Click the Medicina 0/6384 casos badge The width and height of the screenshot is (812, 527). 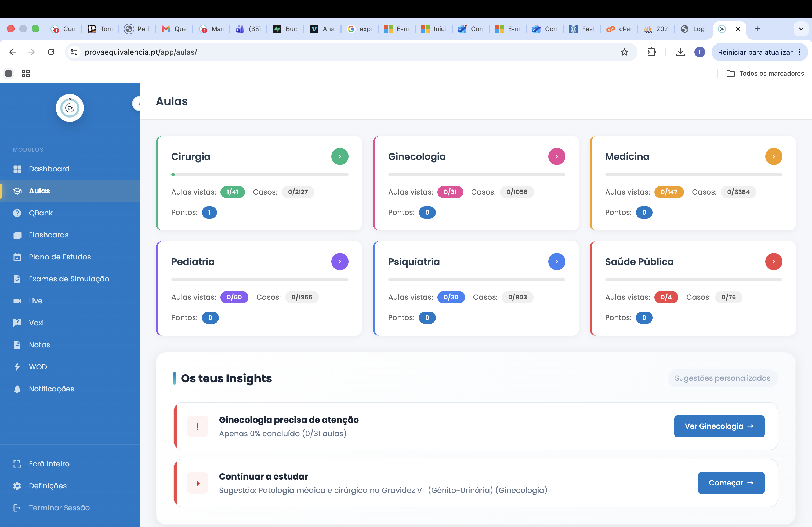[x=738, y=192]
